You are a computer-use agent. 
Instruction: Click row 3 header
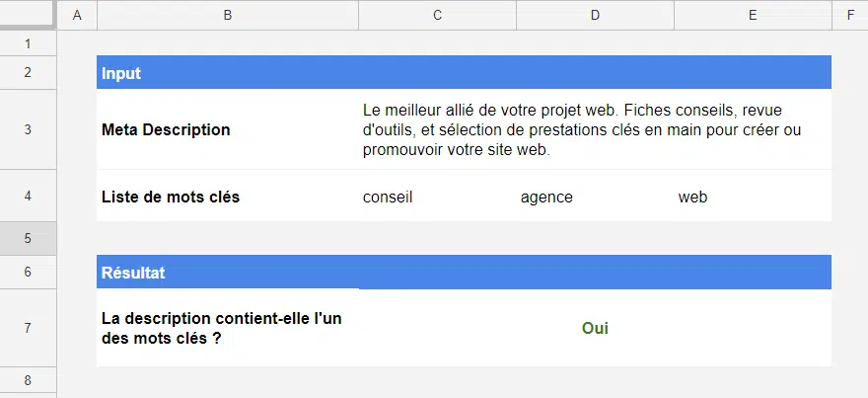(28, 129)
